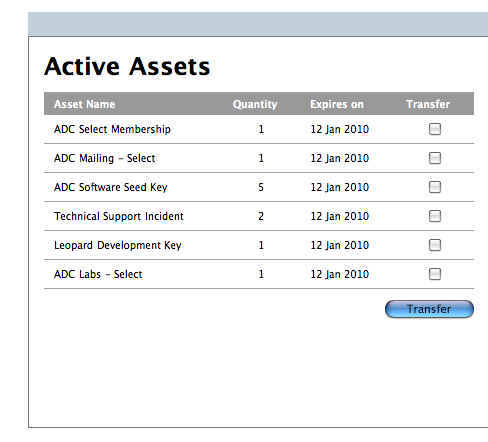
Task: Click the ADC Labs – Select name
Action: pyautogui.click(x=98, y=274)
